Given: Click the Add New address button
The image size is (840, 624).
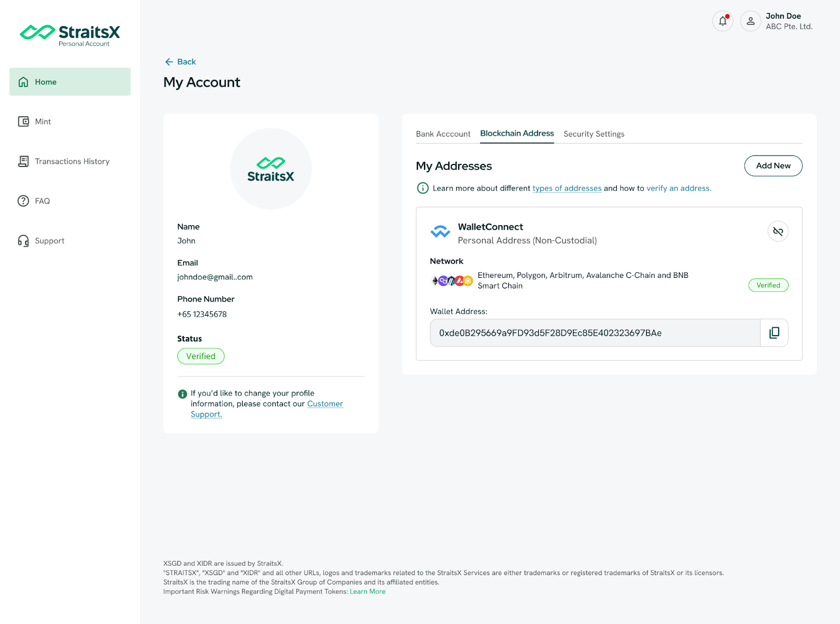Looking at the screenshot, I should (x=773, y=166).
